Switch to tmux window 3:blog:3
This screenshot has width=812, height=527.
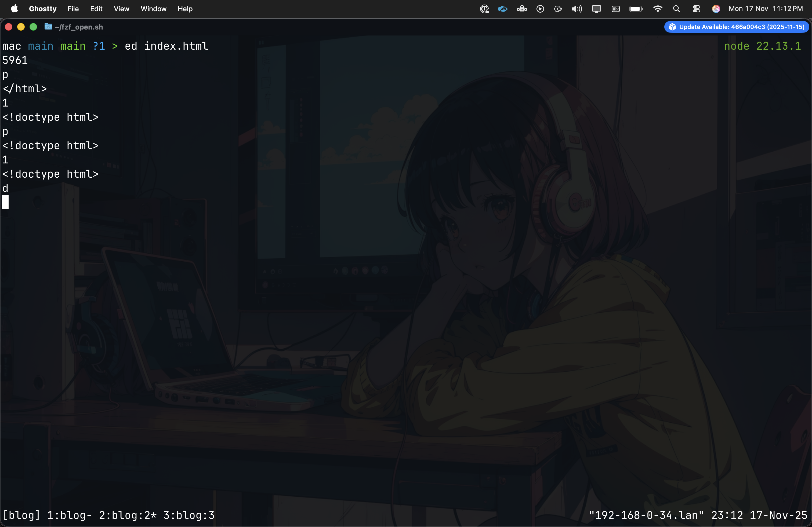(x=189, y=515)
